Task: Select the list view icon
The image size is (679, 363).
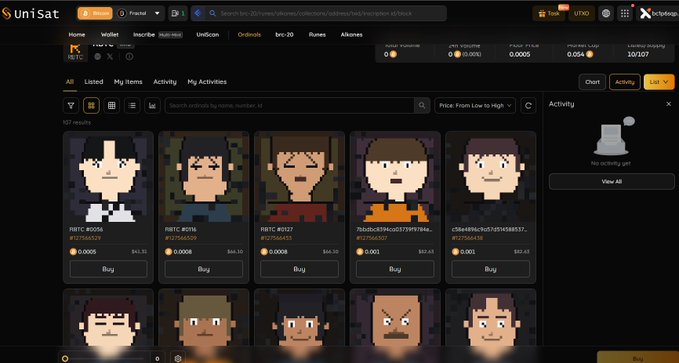Action: click(132, 106)
